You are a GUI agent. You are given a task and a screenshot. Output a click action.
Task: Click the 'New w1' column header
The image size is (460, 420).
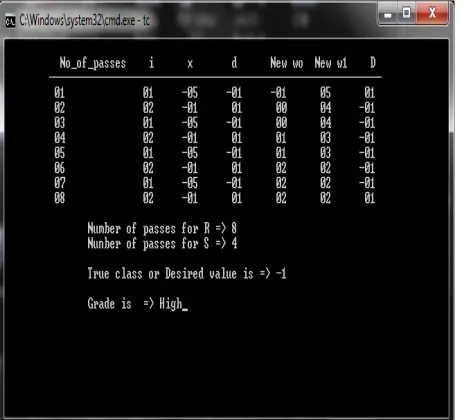[331, 63]
